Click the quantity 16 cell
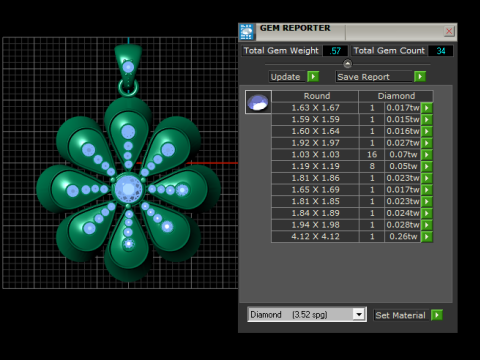 point(372,154)
